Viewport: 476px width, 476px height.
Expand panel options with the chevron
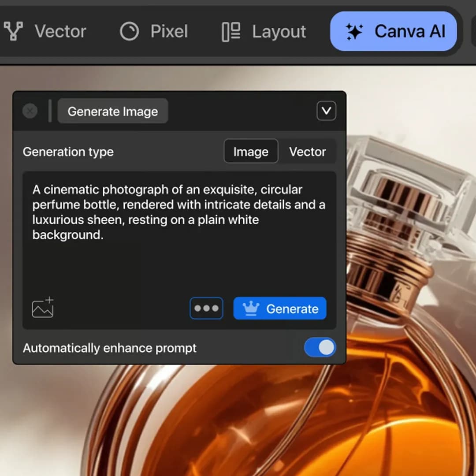click(326, 111)
